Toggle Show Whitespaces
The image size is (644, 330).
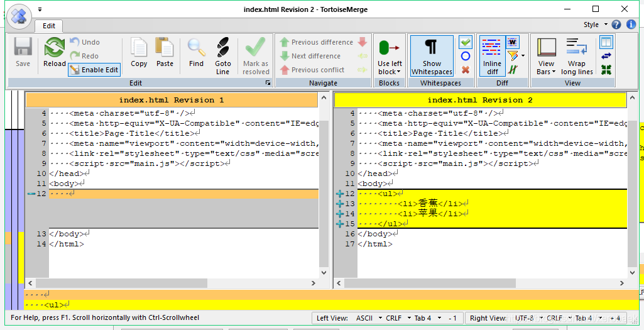tap(432, 56)
